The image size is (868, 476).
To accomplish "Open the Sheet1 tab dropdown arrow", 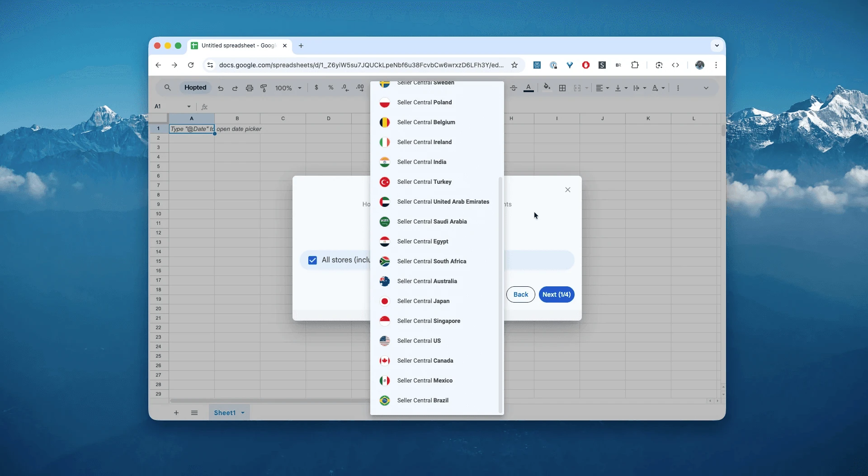I will point(243,413).
